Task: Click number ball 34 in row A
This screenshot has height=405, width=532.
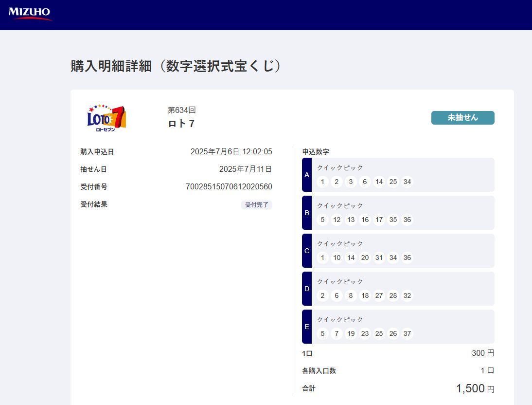Action: (x=407, y=182)
